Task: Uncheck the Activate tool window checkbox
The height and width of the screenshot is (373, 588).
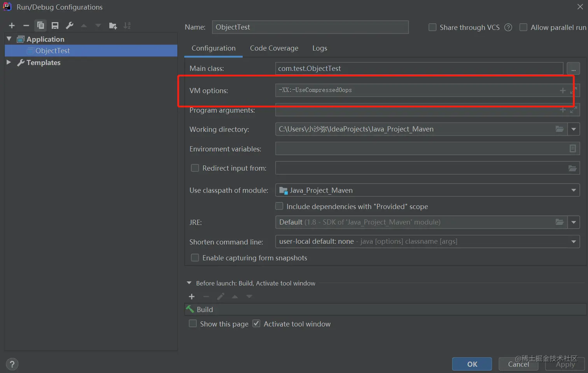Action: [256, 324]
